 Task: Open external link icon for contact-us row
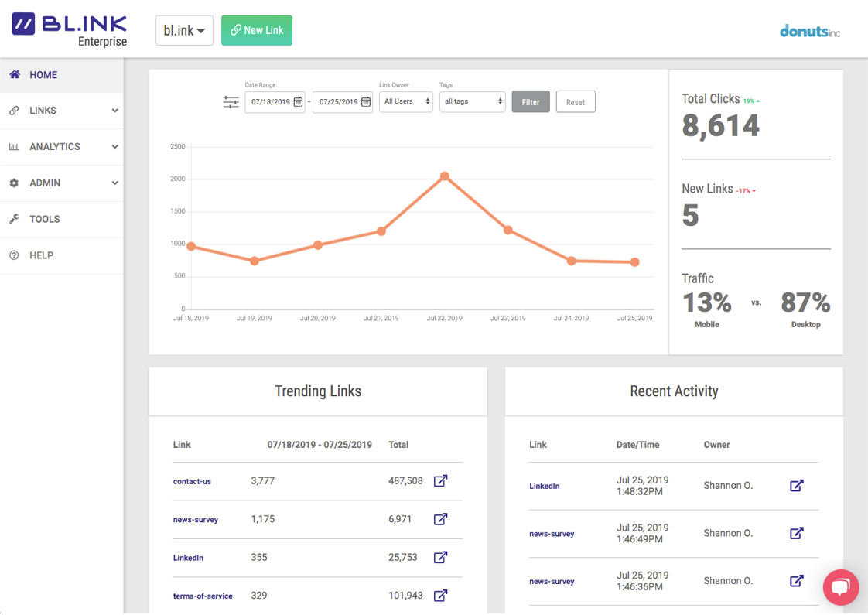point(440,481)
